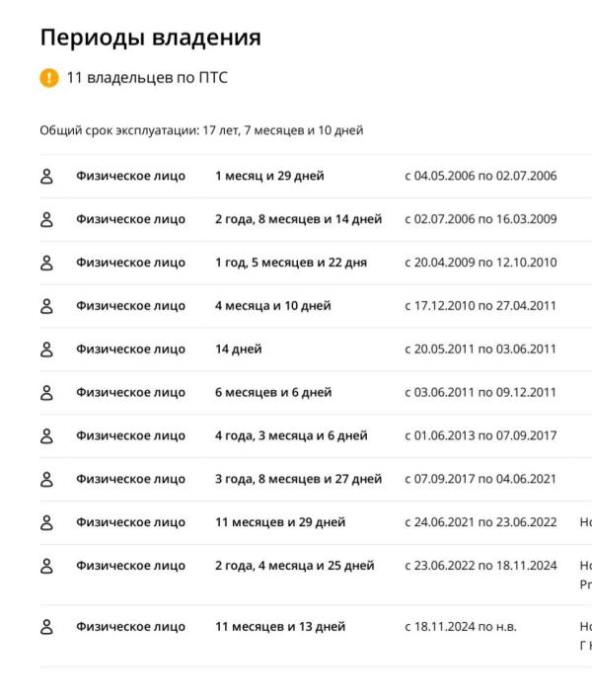Click person icon for owner from 07.09.2017
This screenshot has height=700, width=592.
(x=45, y=479)
